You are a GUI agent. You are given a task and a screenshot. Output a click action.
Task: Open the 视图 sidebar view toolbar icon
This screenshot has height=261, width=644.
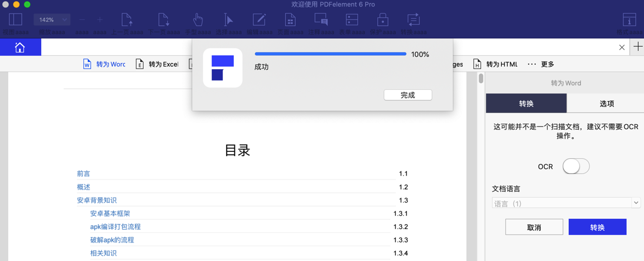[x=15, y=20]
